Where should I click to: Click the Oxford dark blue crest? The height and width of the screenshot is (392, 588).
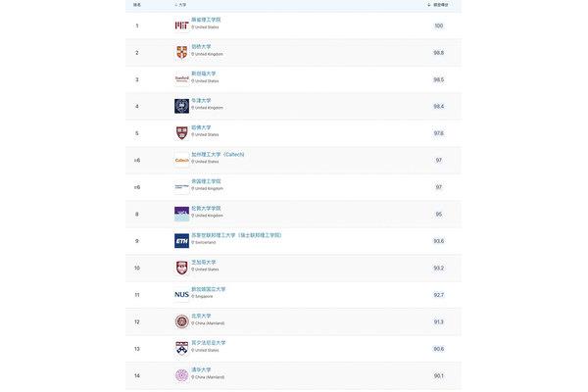(x=182, y=106)
